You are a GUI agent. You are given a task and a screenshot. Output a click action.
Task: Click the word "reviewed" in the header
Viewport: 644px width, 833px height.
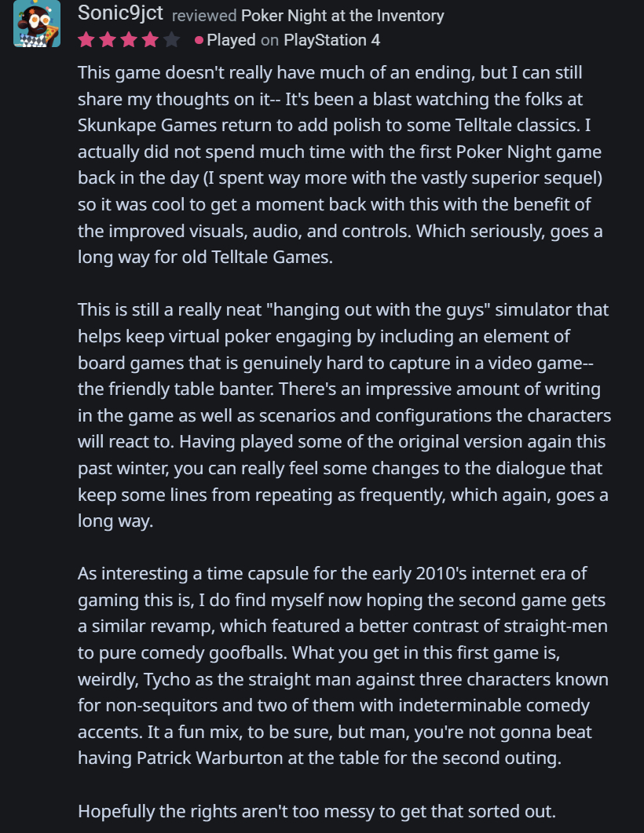[203, 16]
